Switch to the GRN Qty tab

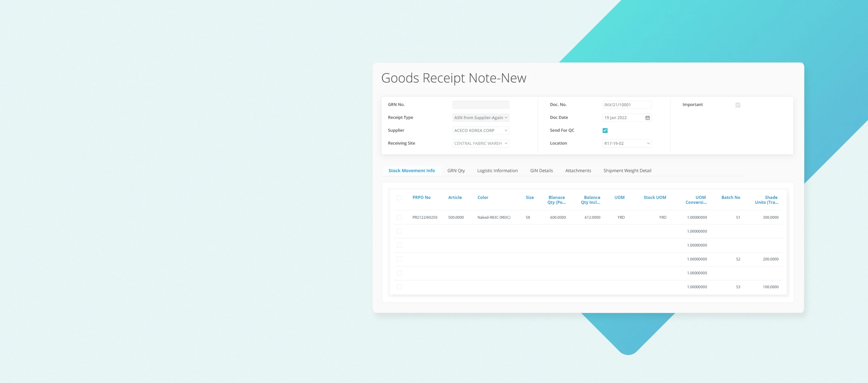click(456, 171)
